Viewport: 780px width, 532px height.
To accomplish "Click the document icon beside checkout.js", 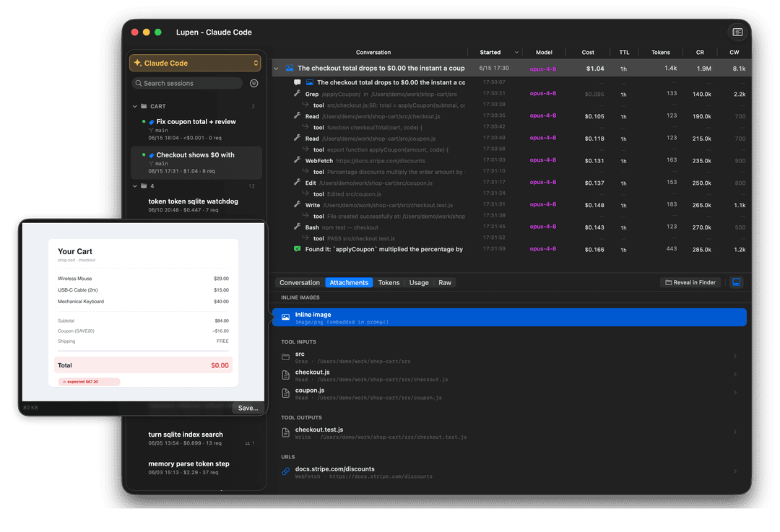I will tap(285, 375).
